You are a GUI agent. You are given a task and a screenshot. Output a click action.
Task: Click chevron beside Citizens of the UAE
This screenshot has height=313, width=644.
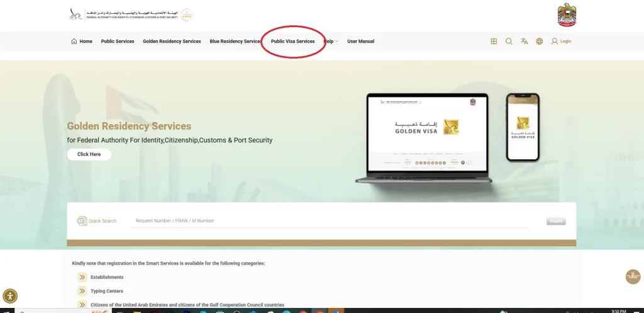(x=82, y=304)
